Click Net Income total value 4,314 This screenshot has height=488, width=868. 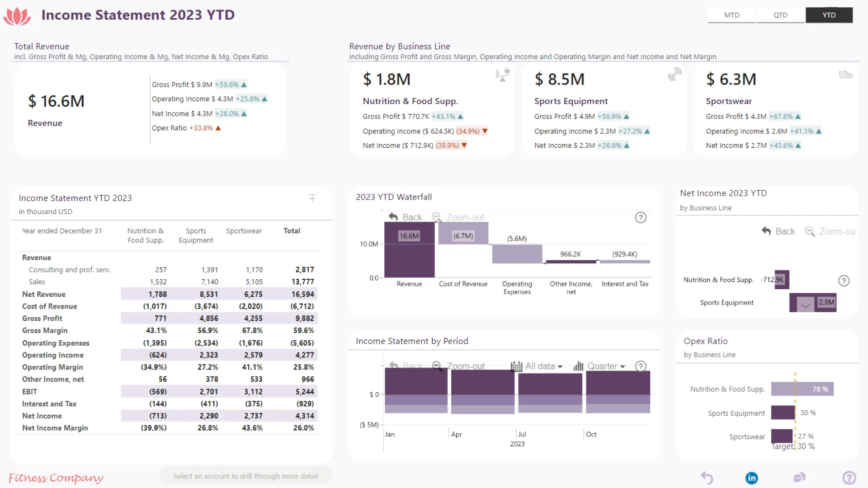point(305,416)
